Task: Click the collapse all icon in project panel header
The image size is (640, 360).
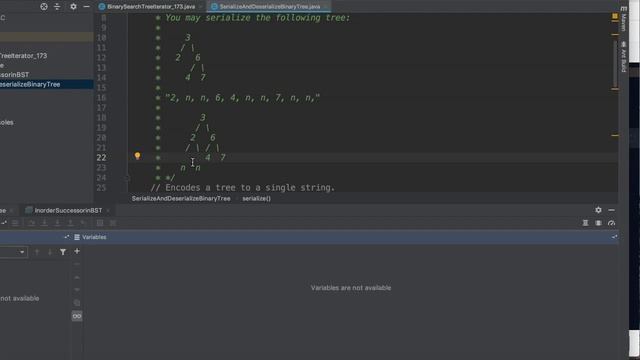Action: (x=57, y=7)
